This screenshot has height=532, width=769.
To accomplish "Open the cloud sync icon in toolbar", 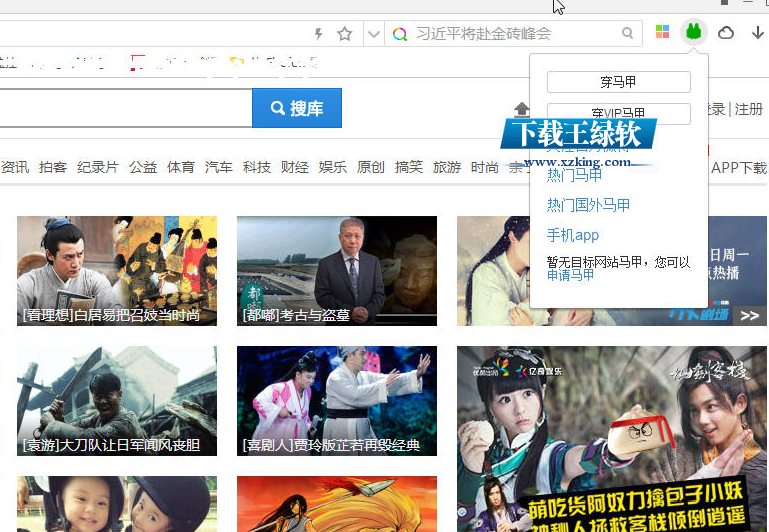I will 726,33.
